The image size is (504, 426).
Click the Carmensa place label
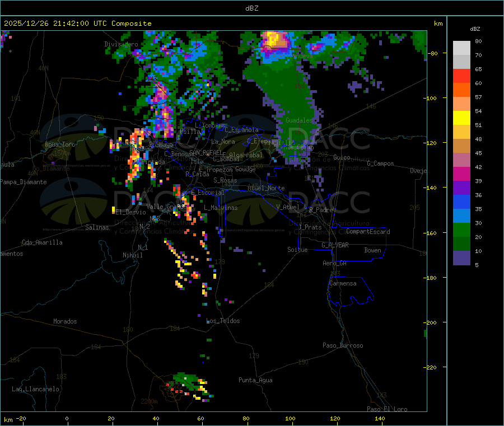click(x=343, y=283)
